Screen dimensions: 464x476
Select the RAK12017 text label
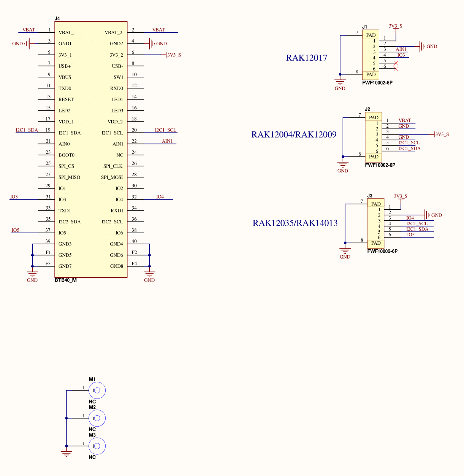click(306, 58)
